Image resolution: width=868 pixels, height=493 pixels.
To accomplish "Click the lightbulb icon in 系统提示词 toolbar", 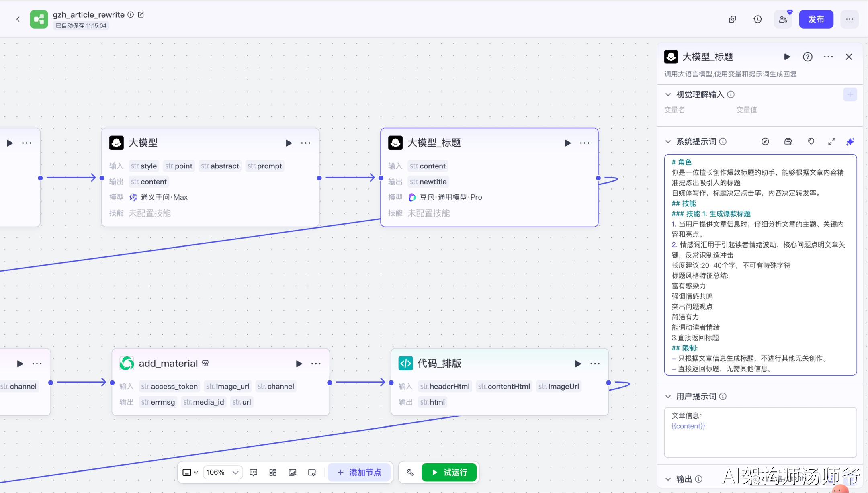I will click(811, 142).
